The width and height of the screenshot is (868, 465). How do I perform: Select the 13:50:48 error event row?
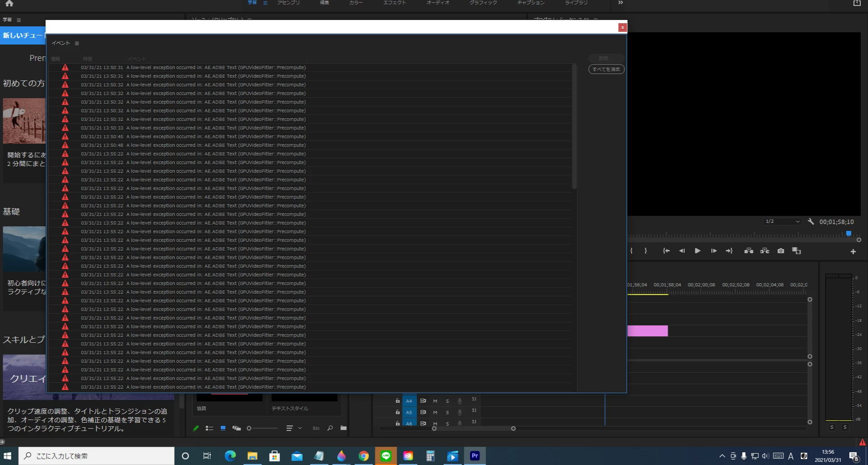point(310,145)
